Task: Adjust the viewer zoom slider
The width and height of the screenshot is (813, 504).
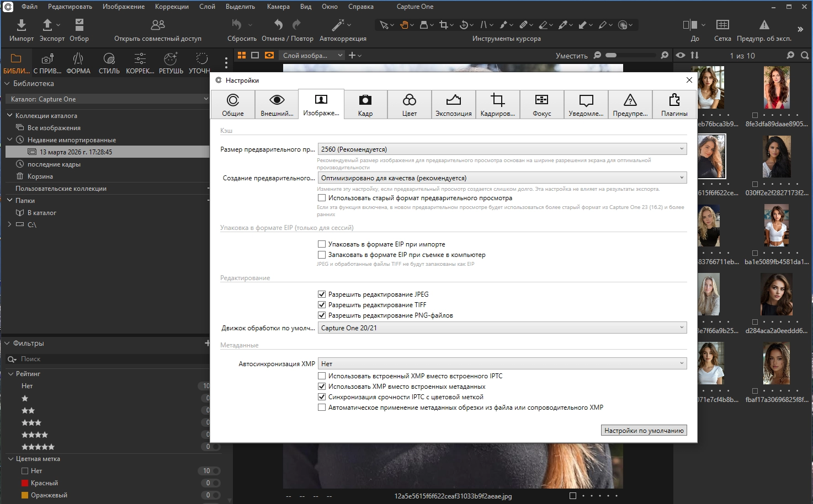Action: coord(611,55)
